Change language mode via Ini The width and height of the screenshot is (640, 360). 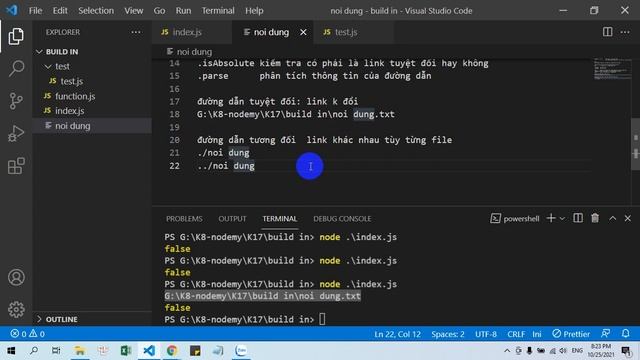click(537, 334)
